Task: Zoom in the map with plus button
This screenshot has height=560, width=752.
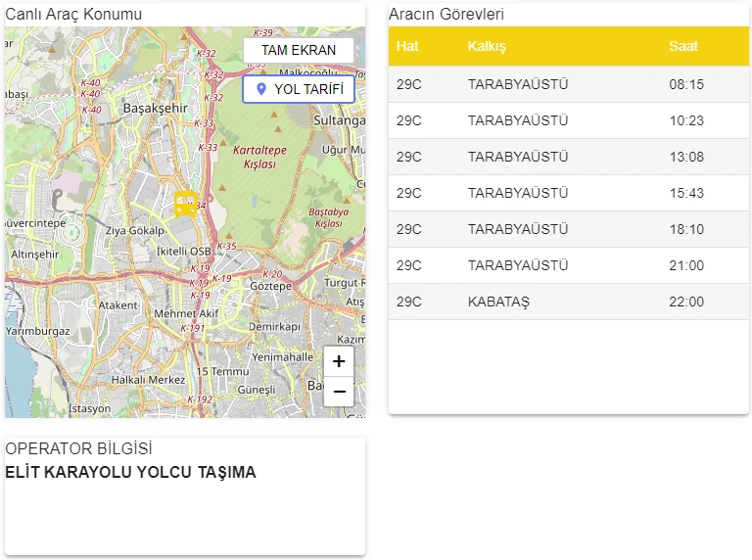Action: click(339, 361)
